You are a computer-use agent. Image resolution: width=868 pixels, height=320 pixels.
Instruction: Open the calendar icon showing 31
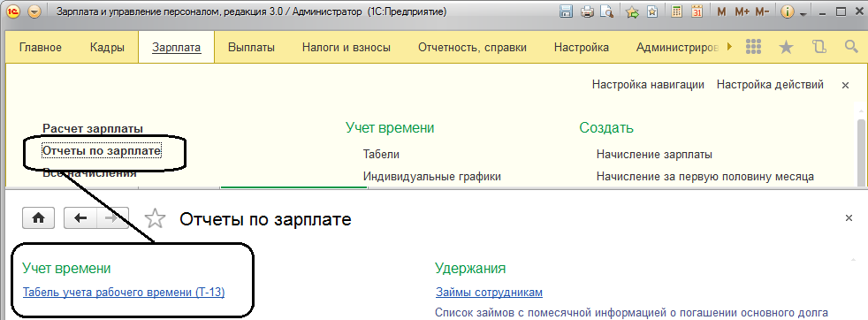click(x=697, y=11)
